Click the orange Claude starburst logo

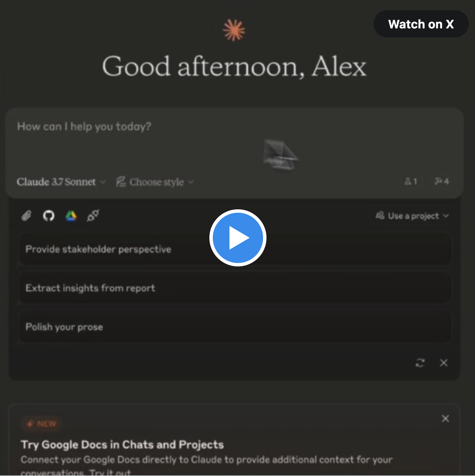click(234, 30)
